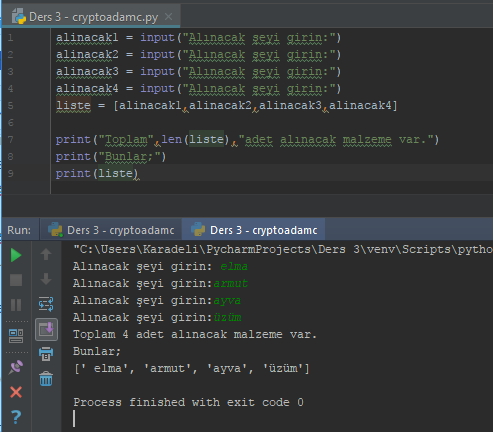The image size is (493, 432).
Task: Click the green console input 'ayva'
Action: tap(227, 301)
